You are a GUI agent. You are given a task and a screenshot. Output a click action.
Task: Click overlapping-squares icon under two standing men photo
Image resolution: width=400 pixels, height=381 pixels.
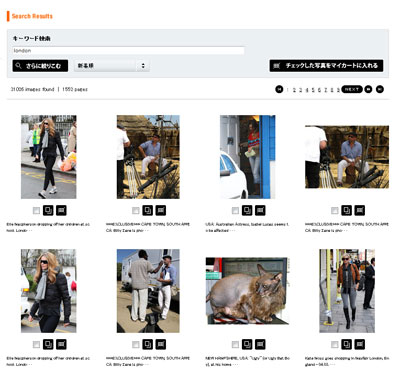(x=148, y=344)
